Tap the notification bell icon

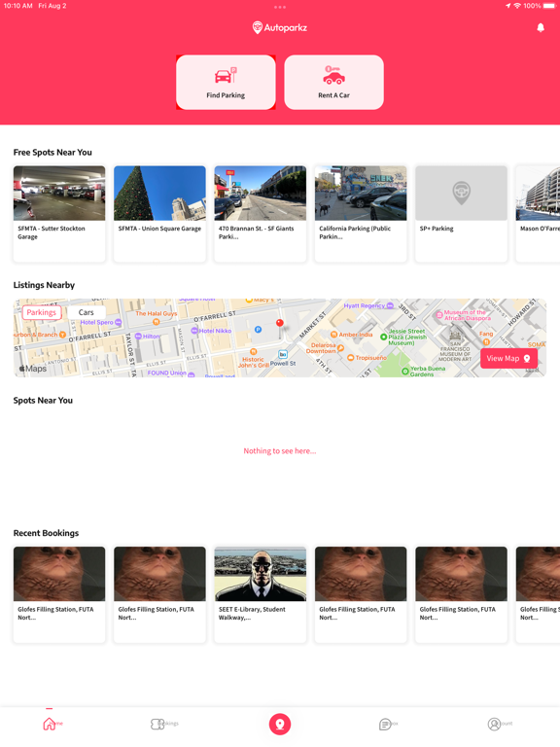tap(541, 27)
